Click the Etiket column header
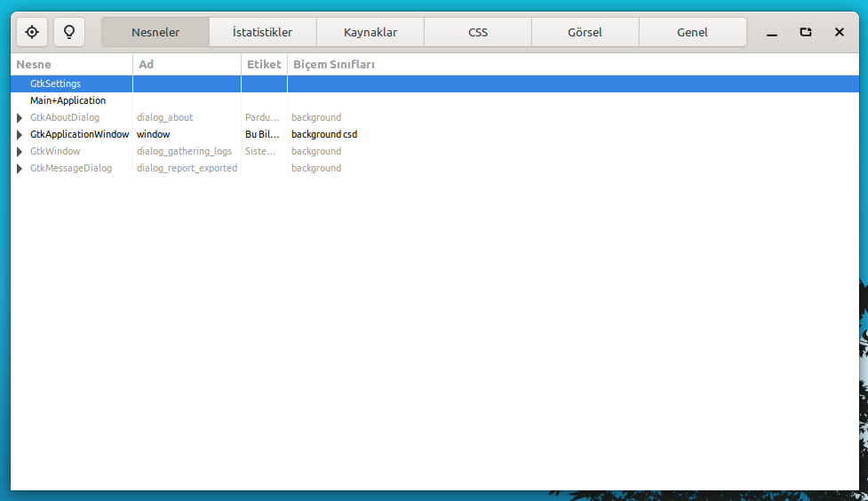Screen dimensions: 868x501 264,64
